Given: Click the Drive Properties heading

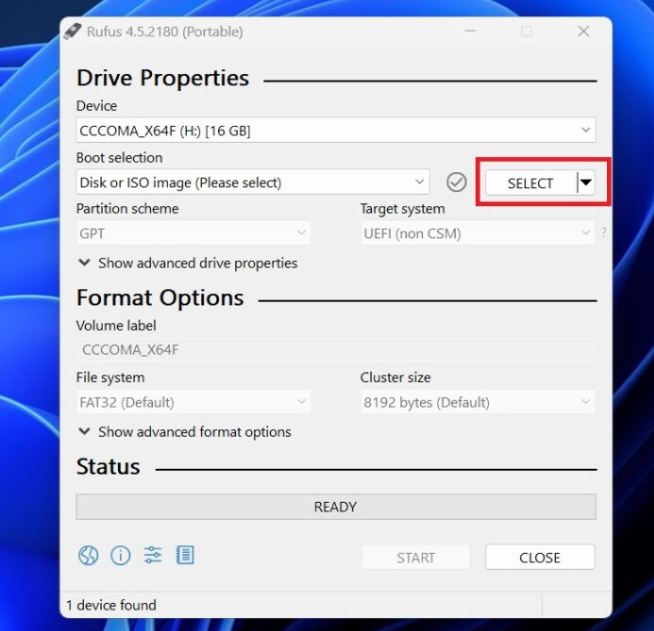Looking at the screenshot, I should point(163,78).
